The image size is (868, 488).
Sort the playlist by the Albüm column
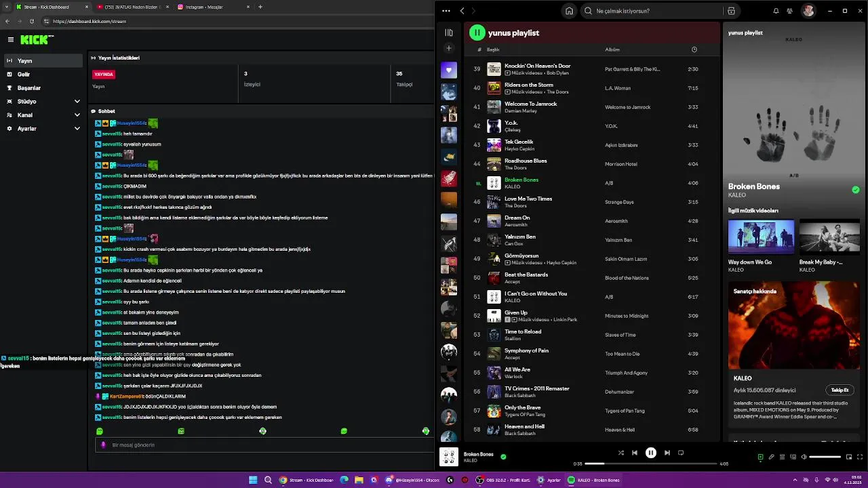(x=612, y=49)
